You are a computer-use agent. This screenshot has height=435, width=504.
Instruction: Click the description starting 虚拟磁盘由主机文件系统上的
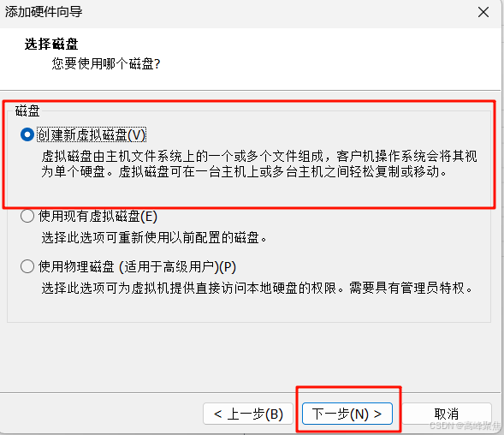259,164
